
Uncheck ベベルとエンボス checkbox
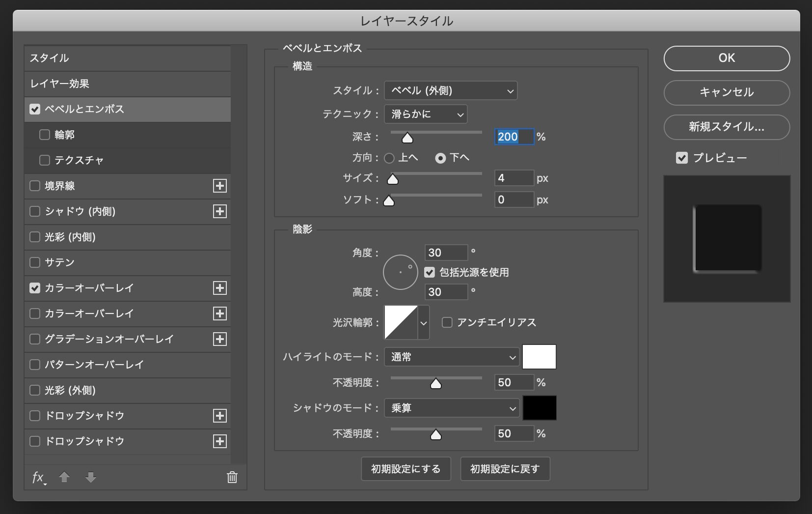pos(35,109)
